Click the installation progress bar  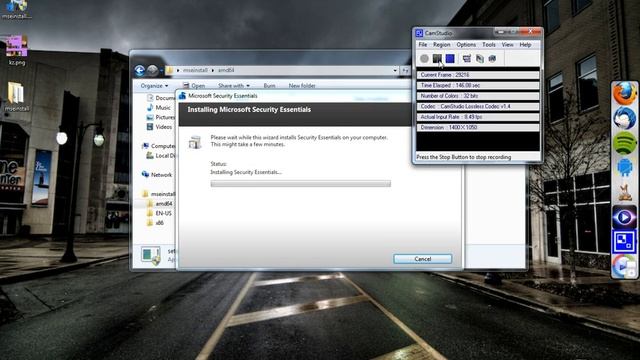point(300,184)
